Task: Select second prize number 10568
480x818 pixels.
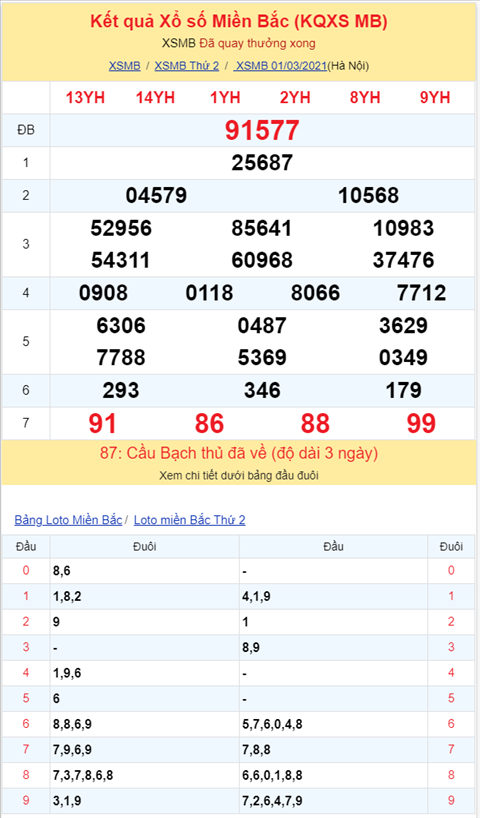Action: click(368, 196)
